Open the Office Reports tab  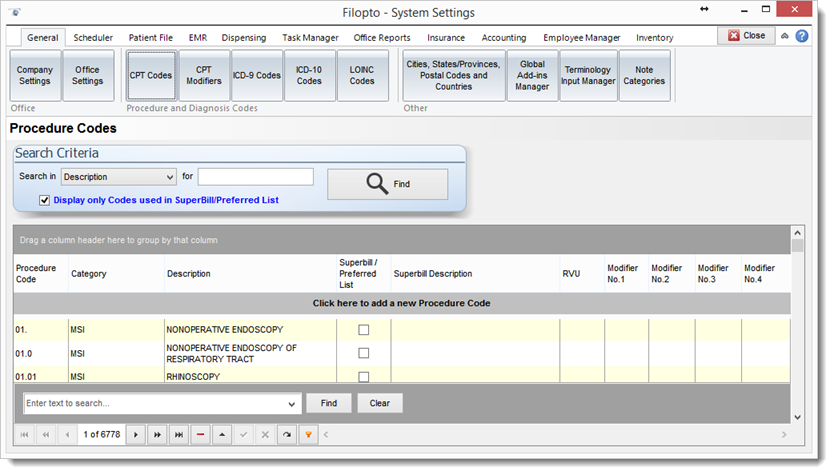point(382,38)
